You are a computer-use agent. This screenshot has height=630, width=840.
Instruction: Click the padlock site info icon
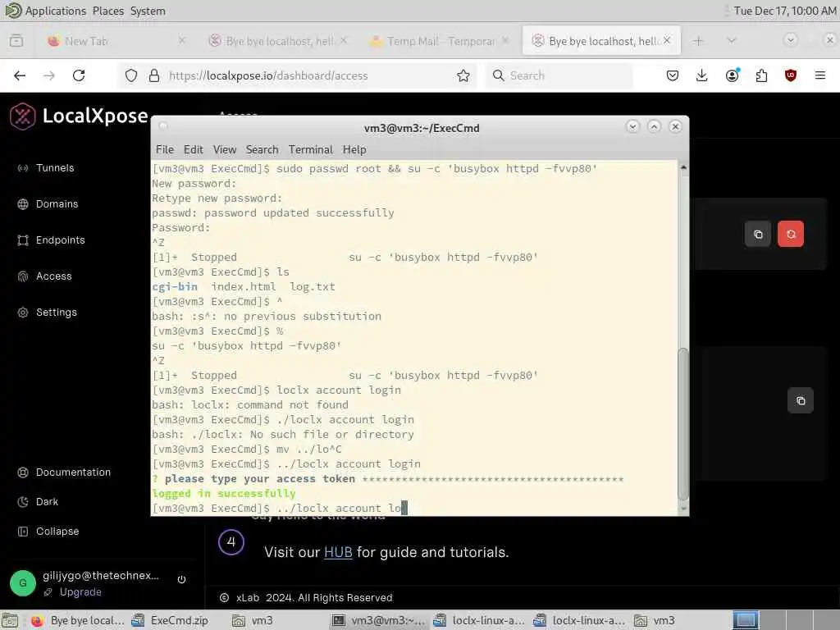tap(154, 75)
